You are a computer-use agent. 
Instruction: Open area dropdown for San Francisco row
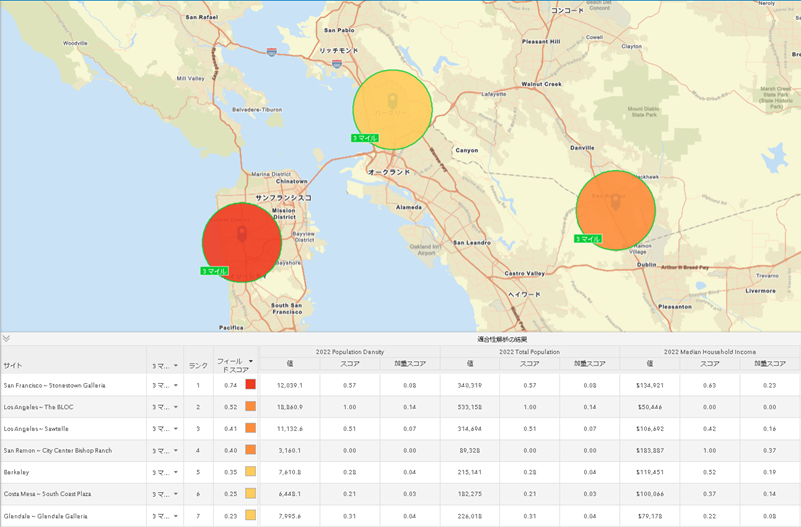point(176,385)
